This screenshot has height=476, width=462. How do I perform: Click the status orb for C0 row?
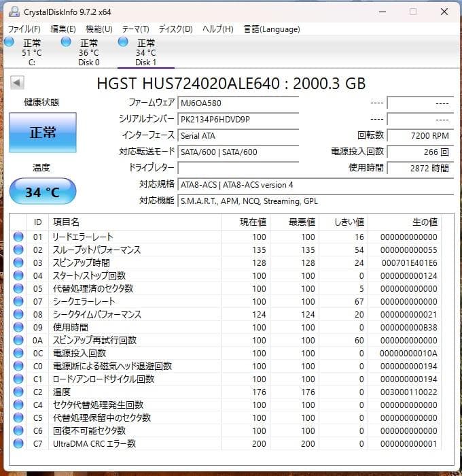[18, 366]
